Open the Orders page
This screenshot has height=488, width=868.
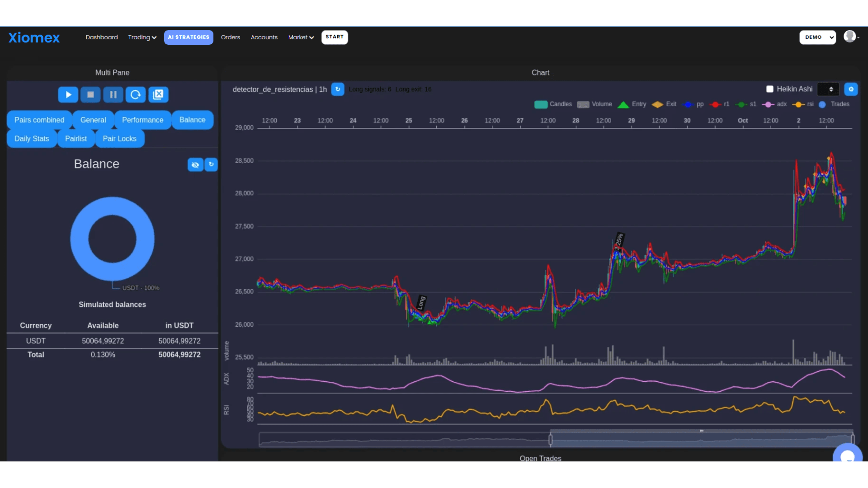click(x=231, y=37)
